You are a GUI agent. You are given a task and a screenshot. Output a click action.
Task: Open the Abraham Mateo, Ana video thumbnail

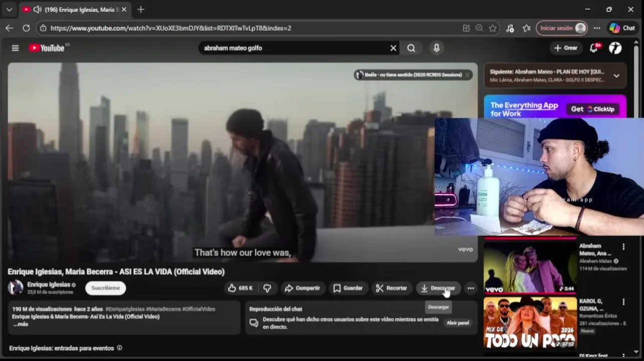(x=530, y=267)
